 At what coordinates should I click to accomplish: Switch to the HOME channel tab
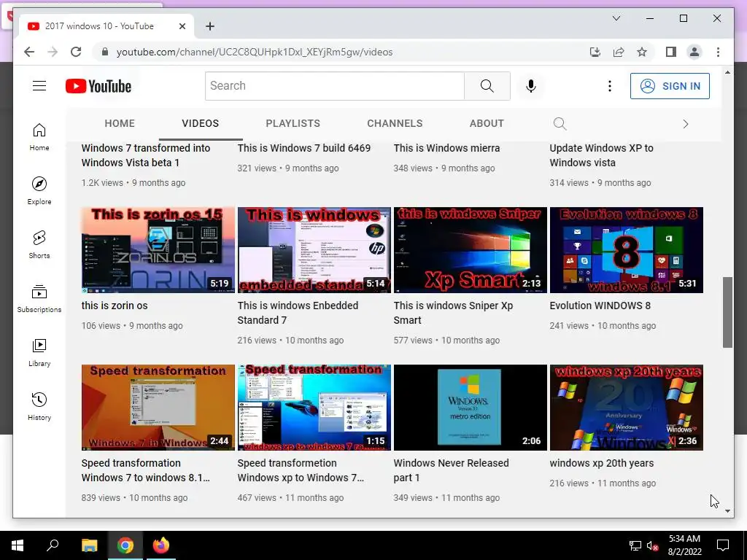[x=120, y=123]
